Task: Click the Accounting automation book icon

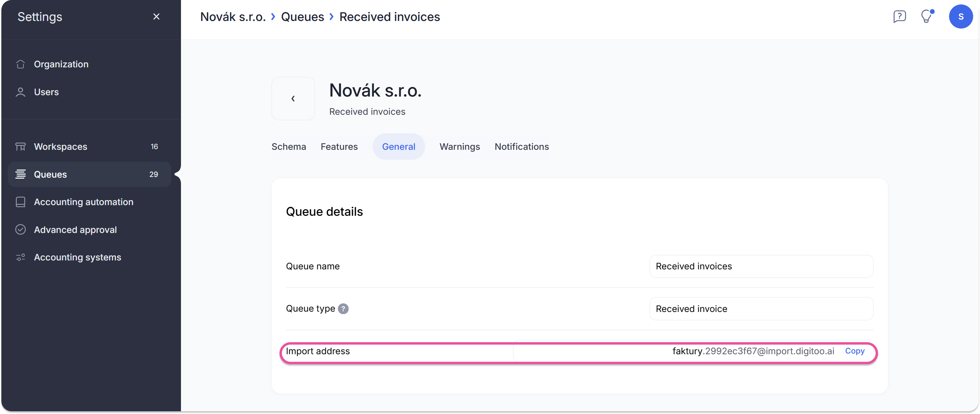Action: point(21,202)
